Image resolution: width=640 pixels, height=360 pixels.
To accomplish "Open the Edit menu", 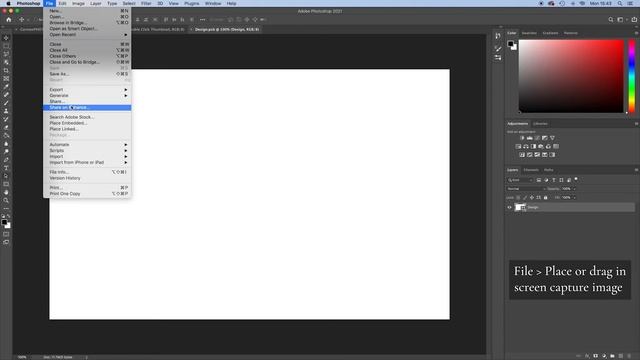I will click(x=62, y=3).
